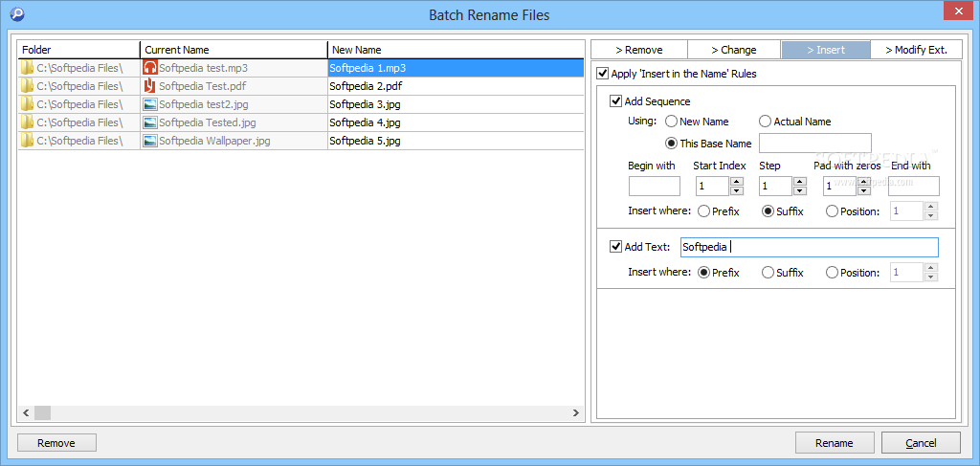
Task: Switch to the > Remove tab
Action: pos(638,50)
